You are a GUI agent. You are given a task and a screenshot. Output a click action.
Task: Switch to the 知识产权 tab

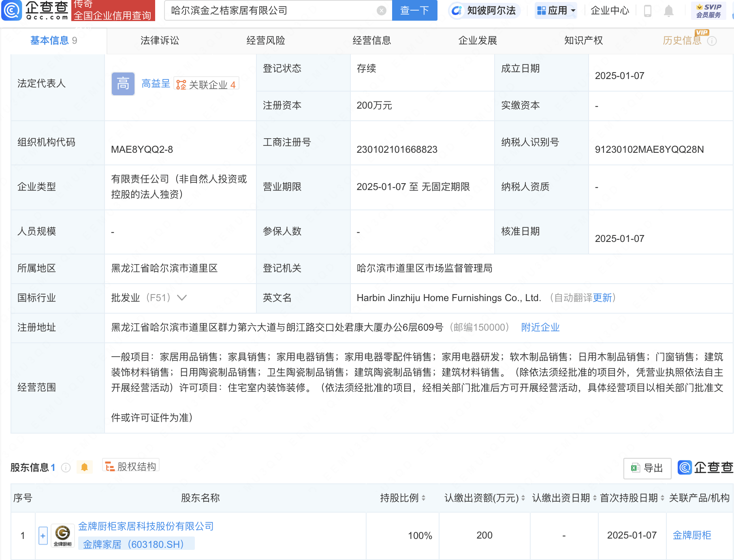[x=583, y=41]
